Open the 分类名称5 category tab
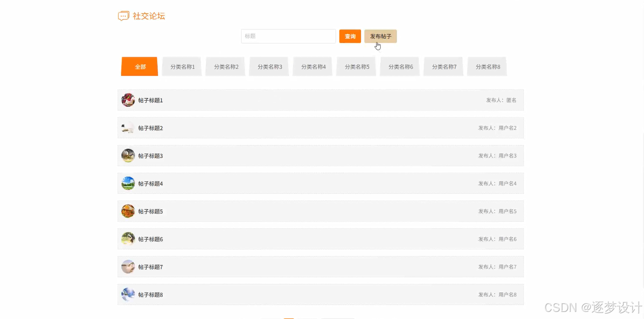The height and width of the screenshot is (319, 644). [x=357, y=67]
